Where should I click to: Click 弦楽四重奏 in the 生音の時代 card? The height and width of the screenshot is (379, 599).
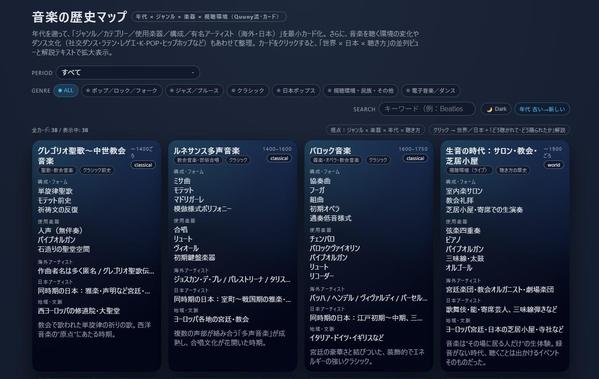[463, 230]
